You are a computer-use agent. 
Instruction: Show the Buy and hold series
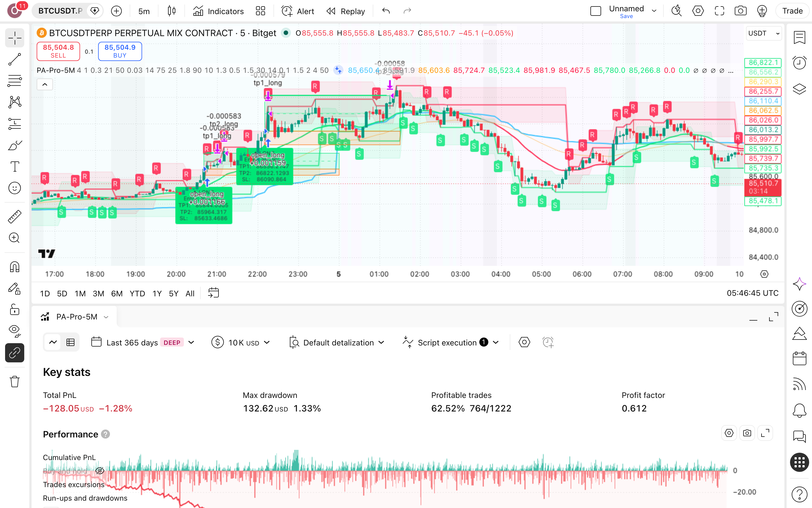100,471
